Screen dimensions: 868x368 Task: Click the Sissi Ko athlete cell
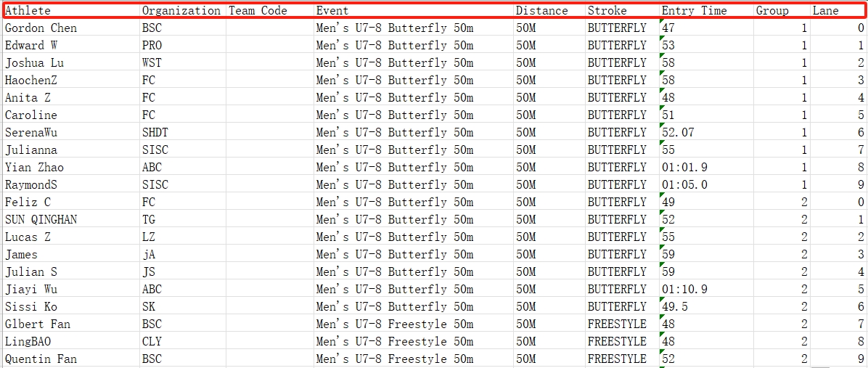(71, 307)
